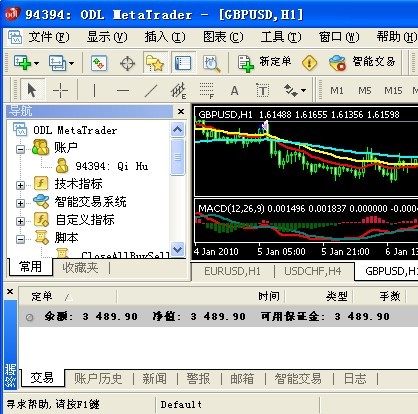Viewport: 418px width, 414px height.
Task: Switch to 收藏夹 favorites tab
Action: [x=80, y=268]
